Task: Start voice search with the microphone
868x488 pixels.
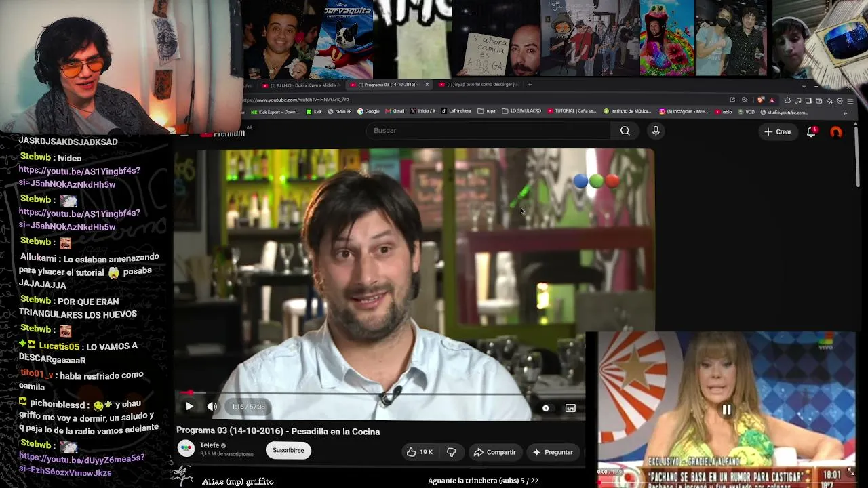Action: (656, 131)
